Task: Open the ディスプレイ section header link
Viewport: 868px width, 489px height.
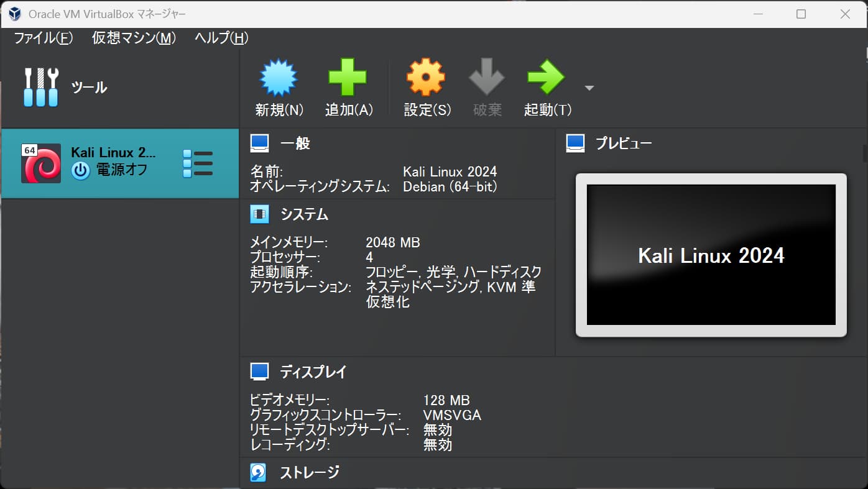Action: pyautogui.click(x=313, y=372)
